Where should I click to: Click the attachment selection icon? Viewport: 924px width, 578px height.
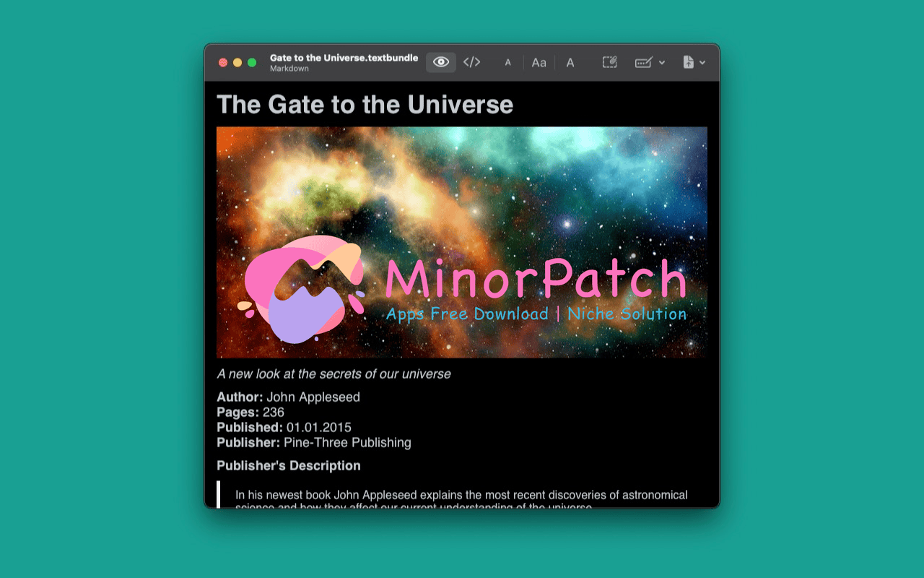tap(610, 62)
